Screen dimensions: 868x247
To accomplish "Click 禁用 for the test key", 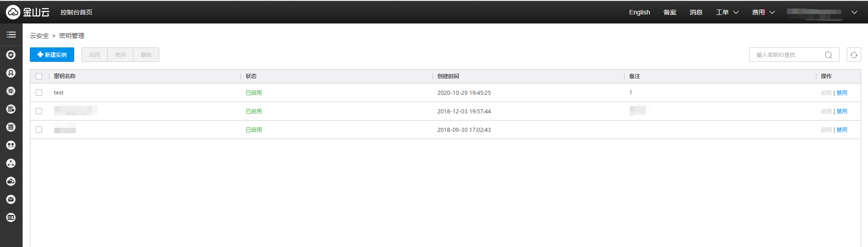I will pos(842,93).
